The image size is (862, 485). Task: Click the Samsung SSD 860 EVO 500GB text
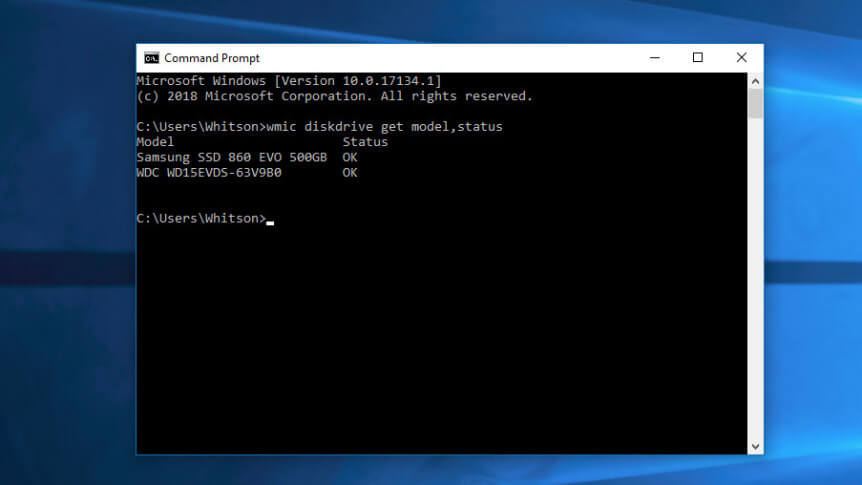click(x=231, y=157)
